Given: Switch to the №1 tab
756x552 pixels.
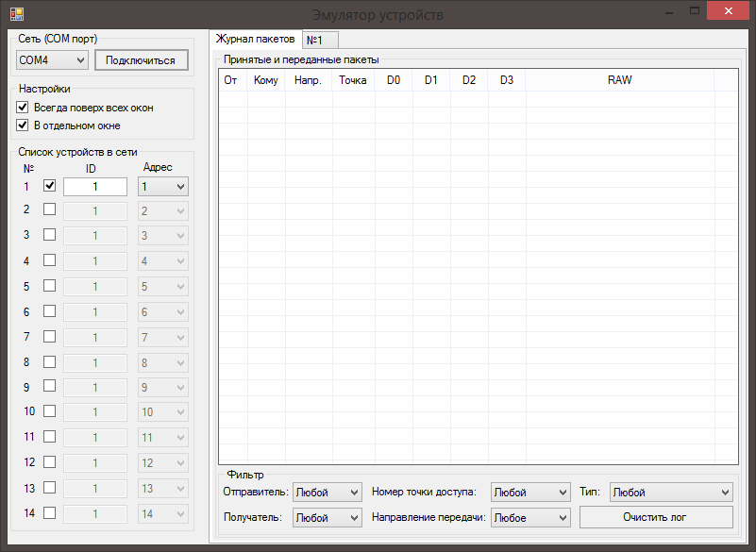Looking at the screenshot, I should pos(320,40).
